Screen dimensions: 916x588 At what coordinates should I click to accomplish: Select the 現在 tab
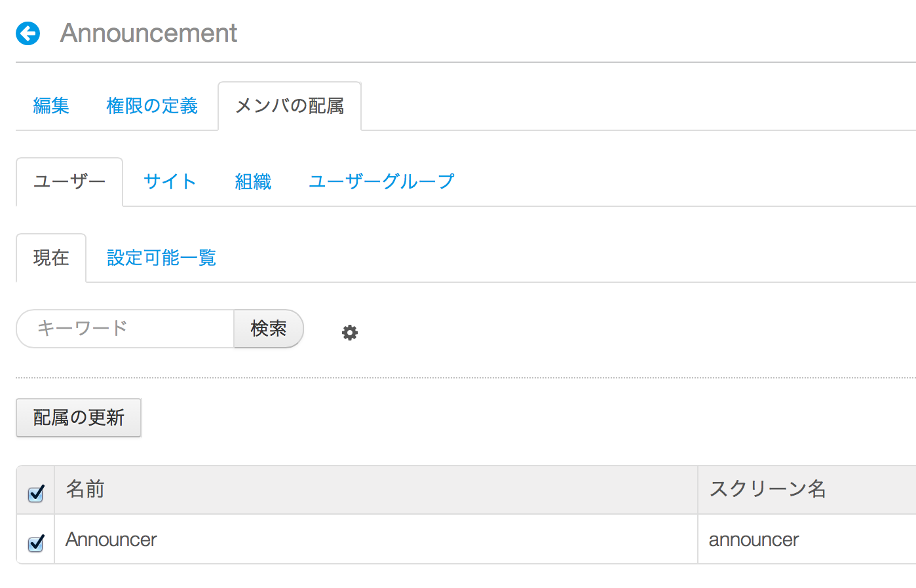[x=51, y=258]
